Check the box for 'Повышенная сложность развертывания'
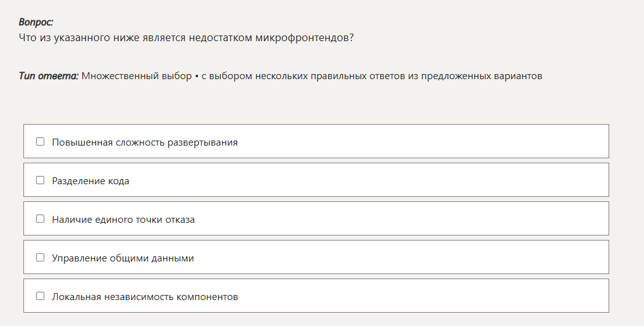This screenshot has height=326, width=644. (x=40, y=142)
